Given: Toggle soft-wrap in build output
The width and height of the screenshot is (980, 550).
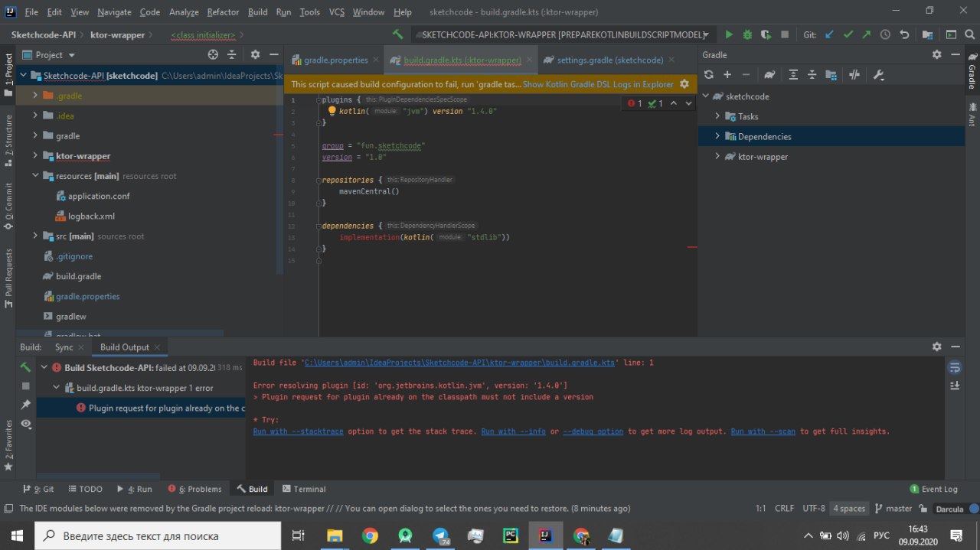Looking at the screenshot, I should (955, 367).
